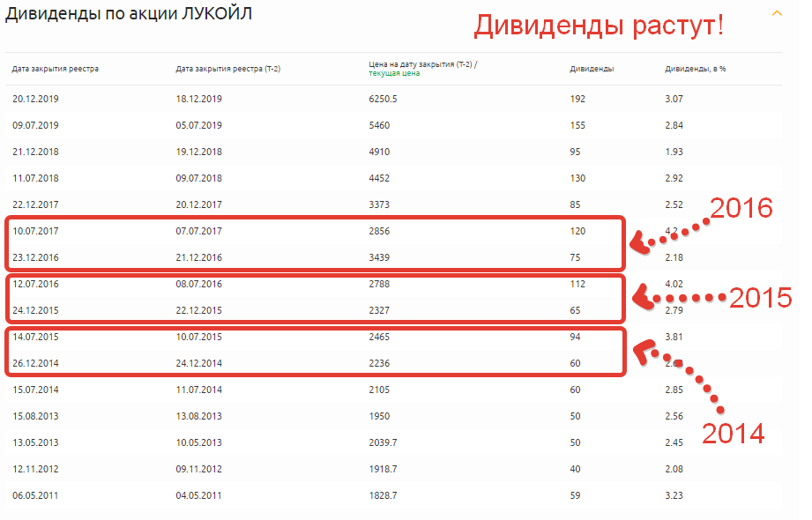Click the 'текущая цена' link in the header
Image resolution: width=812 pixels, height=520 pixels.
tap(394, 74)
